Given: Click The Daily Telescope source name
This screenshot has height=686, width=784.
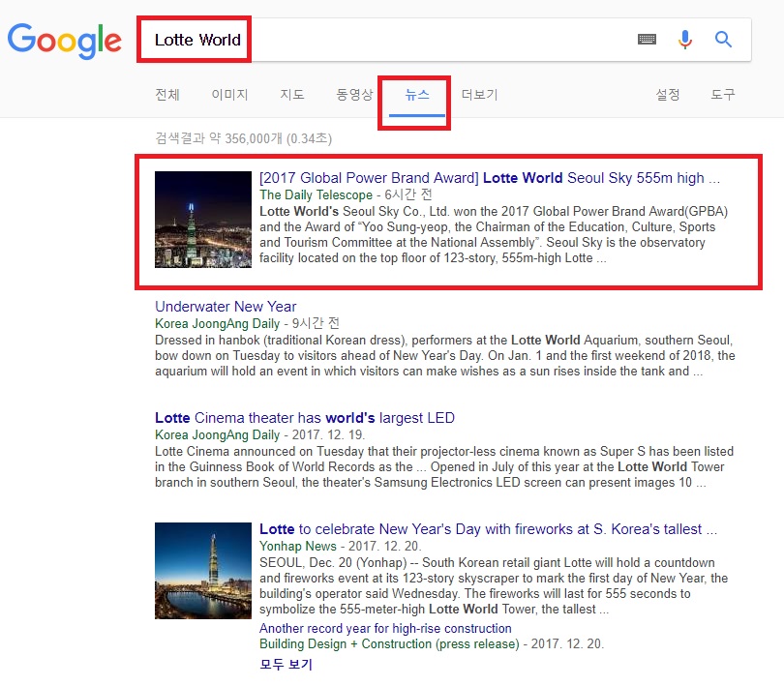Looking at the screenshot, I should pyautogui.click(x=316, y=195).
